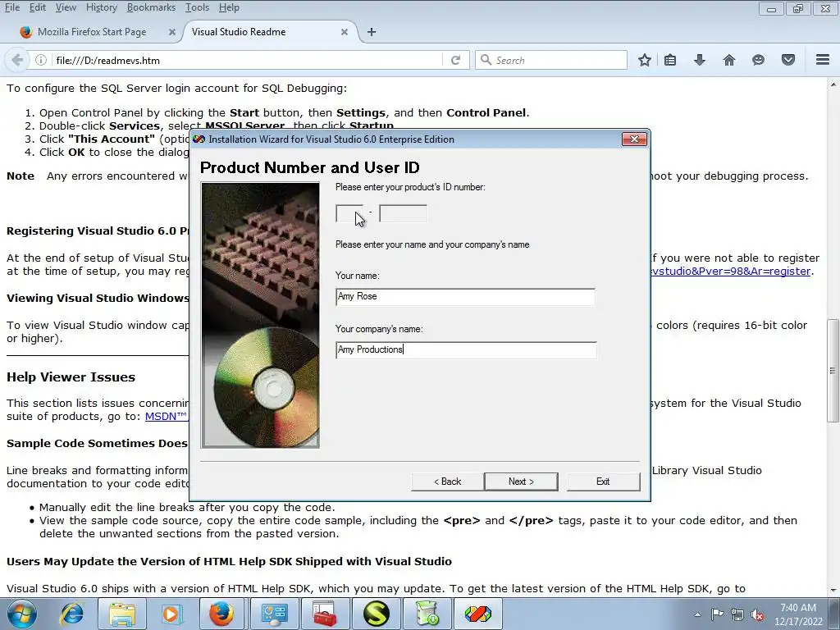The height and width of the screenshot is (630, 840).
Task: Open the green S application in taskbar
Action: pos(376,614)
